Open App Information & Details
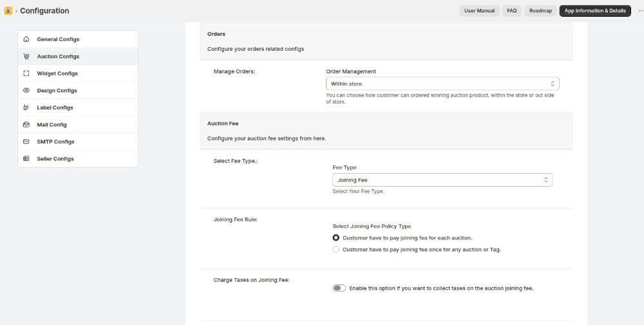The height and width of the screenshot is (325, 644). [x=595, y=11]
